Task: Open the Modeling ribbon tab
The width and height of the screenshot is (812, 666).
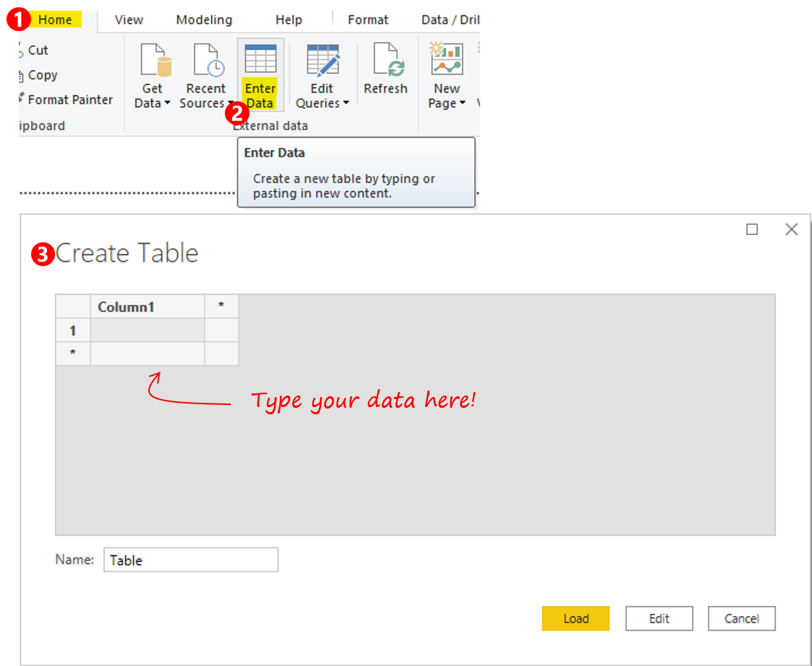Action: (x=204, y=20)
